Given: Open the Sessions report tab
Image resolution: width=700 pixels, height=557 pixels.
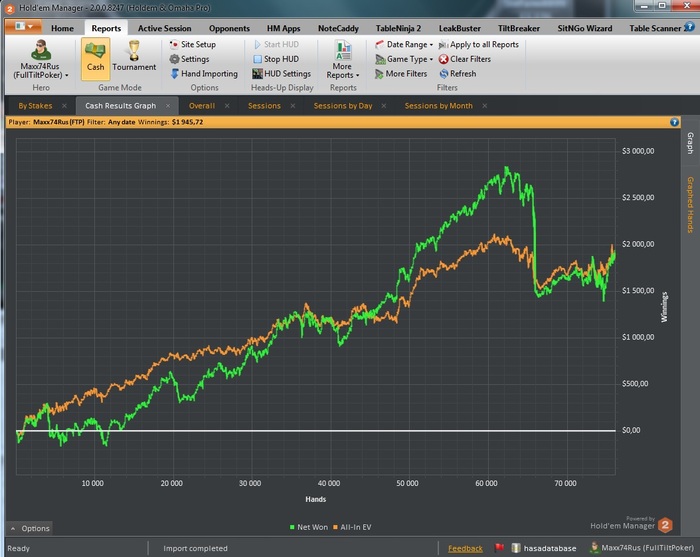Looking at the screenshot, I should (x=264, y=106).
